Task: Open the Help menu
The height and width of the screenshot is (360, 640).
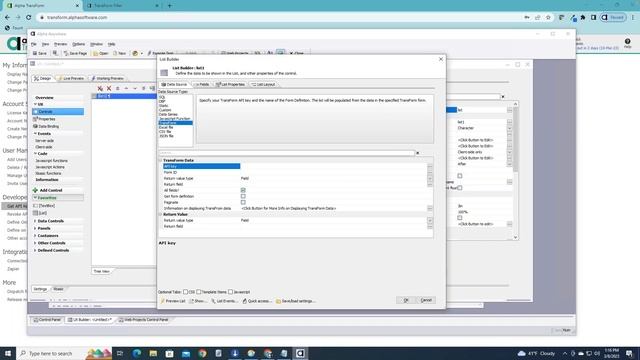Action: [x=111, y=44]
